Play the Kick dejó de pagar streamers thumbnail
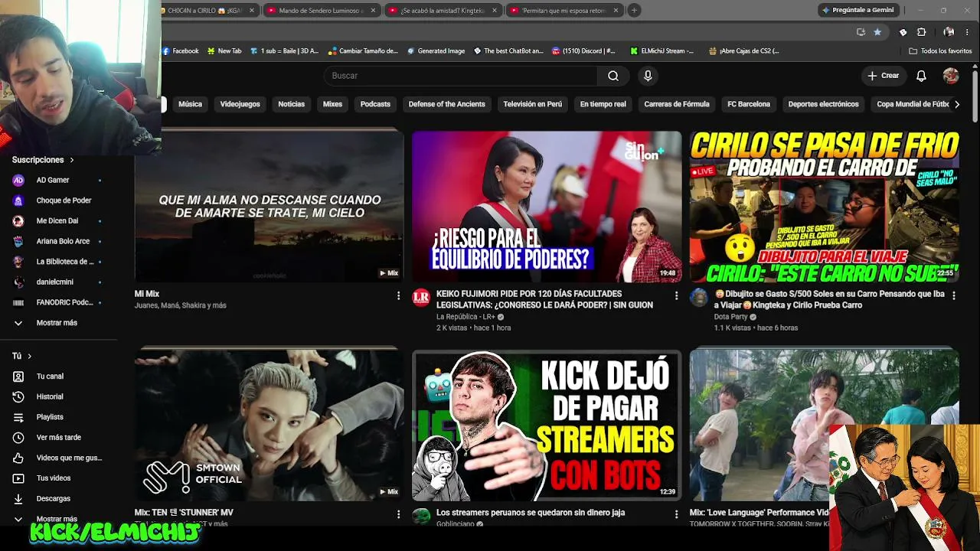Image resolution: width=980 pixels, height=551 pixels. point(547,425)
